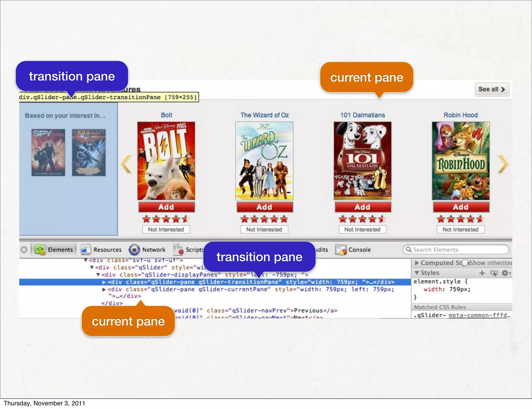Switch to the Scripts tab
Viewport: 532px width, 409px height.
[188, 250]
